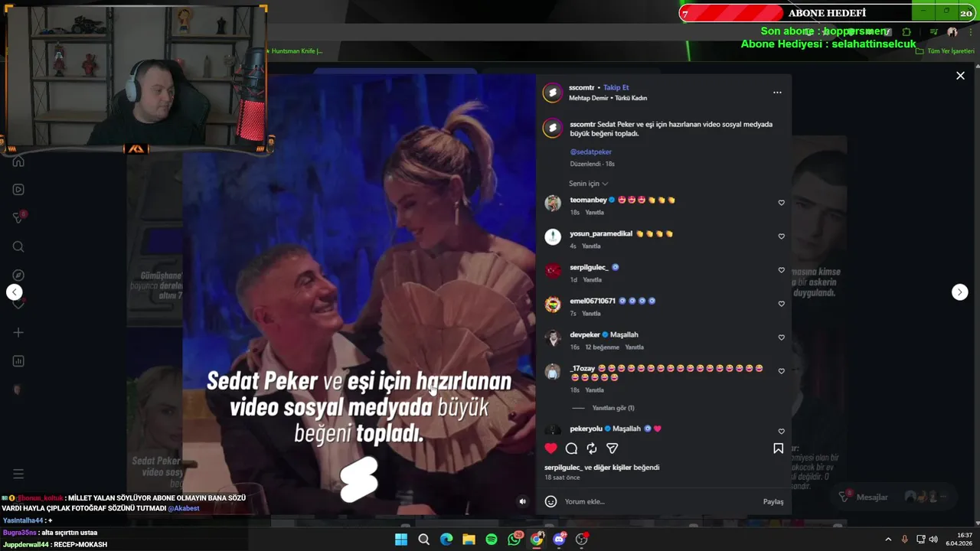Open the dashboard chart icon in sidebar

(x=18, y=361)
